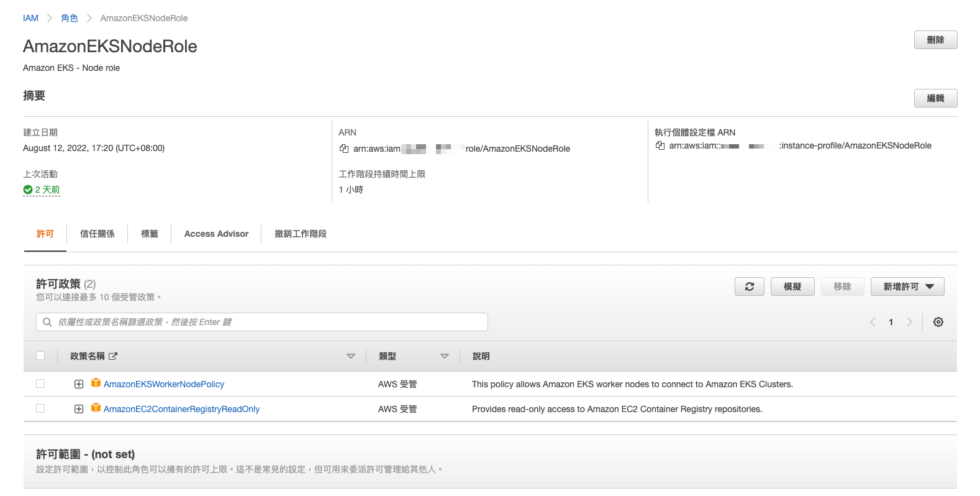Click the instance-profile/AmazonEKSNodeRole ARN text
Viewport: 980px width, 496px height.
[800, 145]
